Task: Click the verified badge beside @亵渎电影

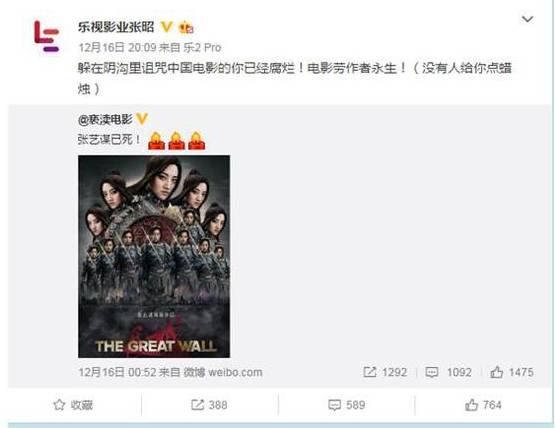Action: coord(142,119)
